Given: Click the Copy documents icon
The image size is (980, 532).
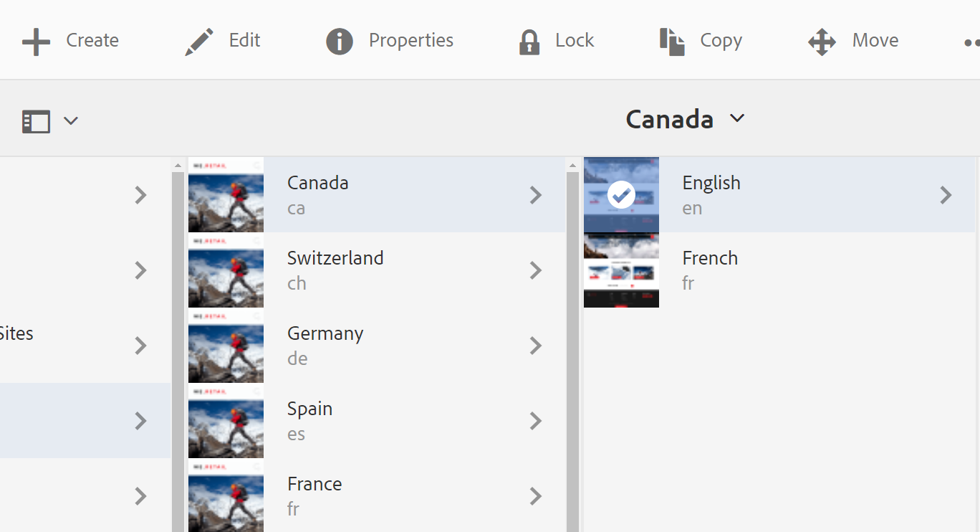Looking at the screenshot, I should coord(672,42).
